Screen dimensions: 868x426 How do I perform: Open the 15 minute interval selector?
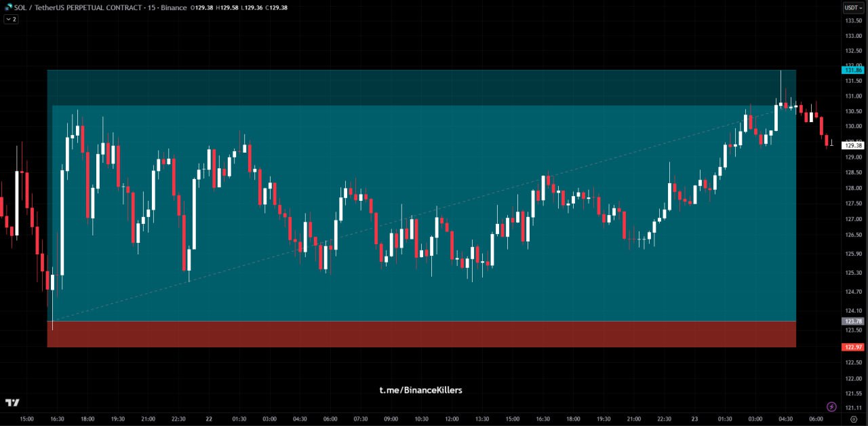pyautogui.click(x=149, y=8)
